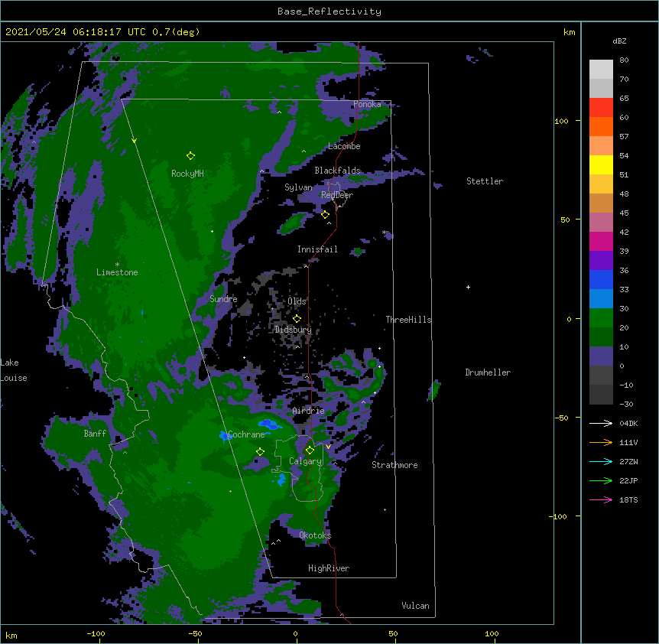
Task: Click the 22JP legend label
Action: point(628,480)
